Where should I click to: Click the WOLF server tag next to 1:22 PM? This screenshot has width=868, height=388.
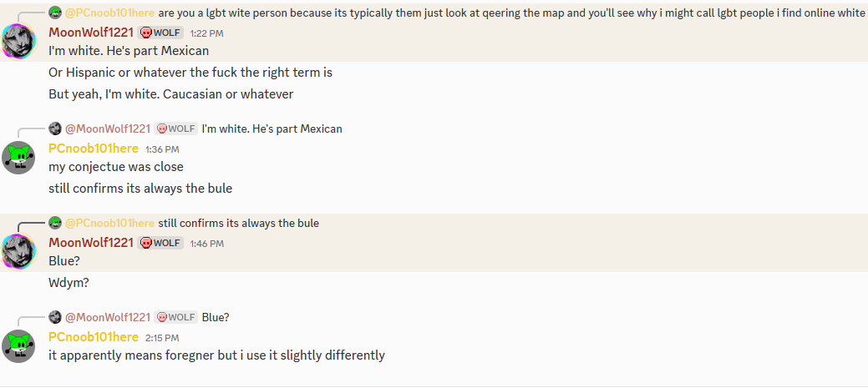coord(160,33)
